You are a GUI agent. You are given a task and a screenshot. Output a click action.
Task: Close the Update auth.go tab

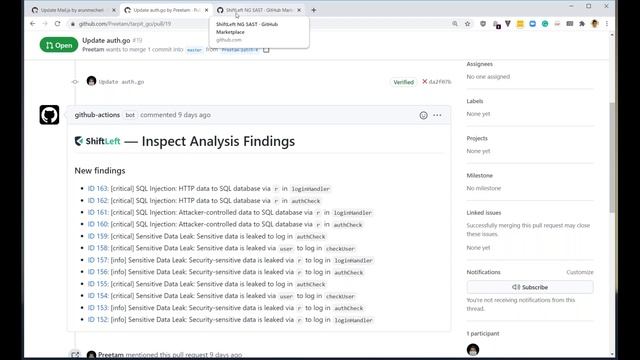click(x=207, y=10)
